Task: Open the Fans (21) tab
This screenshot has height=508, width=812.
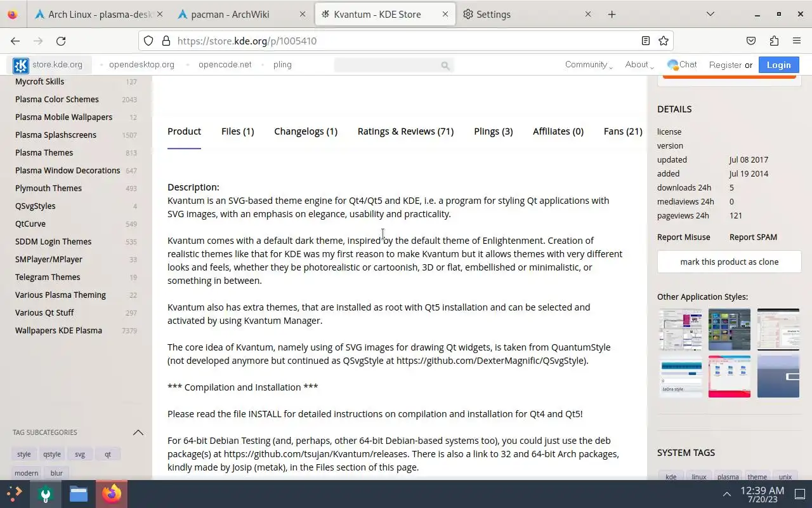Action: (x=623, y=131)
